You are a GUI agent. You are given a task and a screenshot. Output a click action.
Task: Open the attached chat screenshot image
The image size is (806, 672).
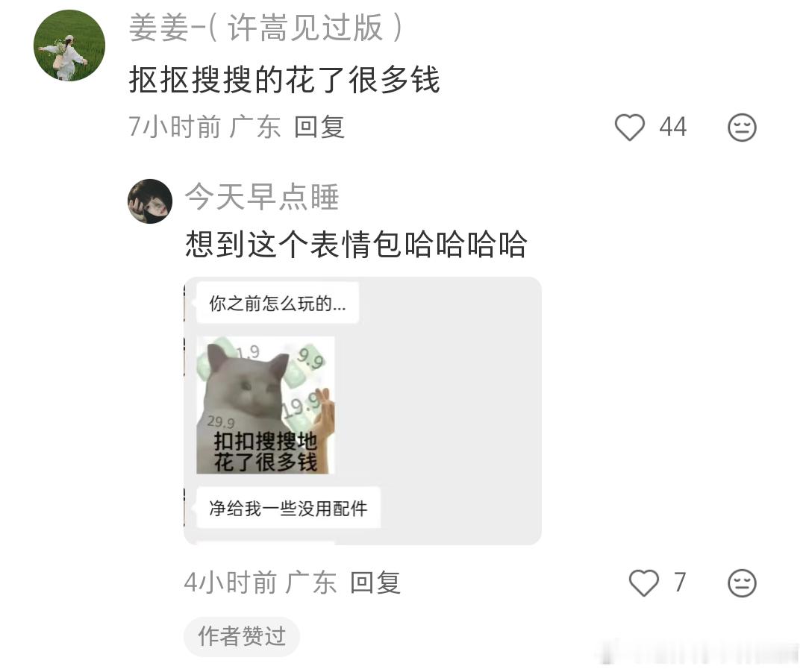pos(363,410)
